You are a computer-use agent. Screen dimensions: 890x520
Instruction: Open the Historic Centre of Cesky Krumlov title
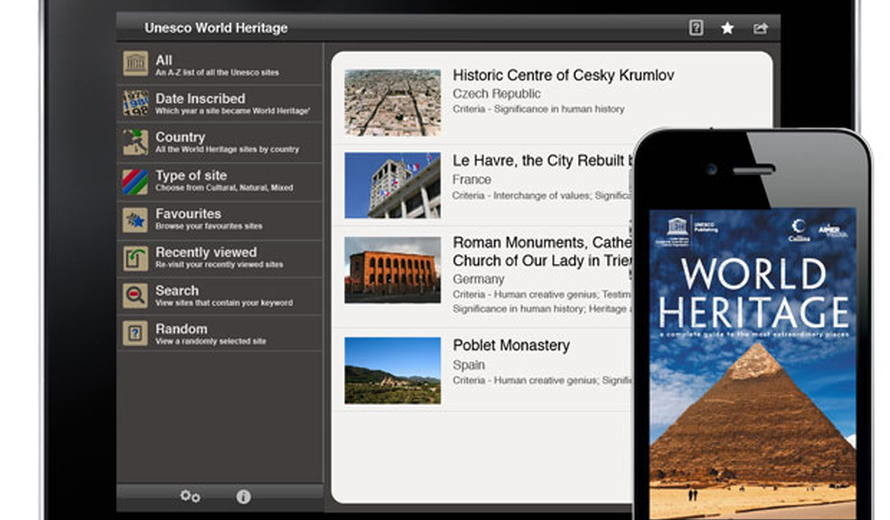pos(563,75)
